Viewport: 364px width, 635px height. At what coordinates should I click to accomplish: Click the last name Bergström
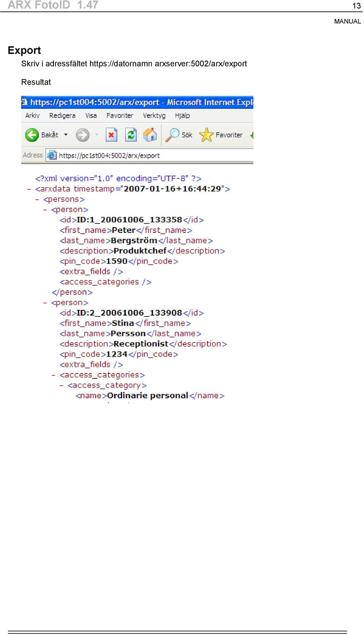134,240
